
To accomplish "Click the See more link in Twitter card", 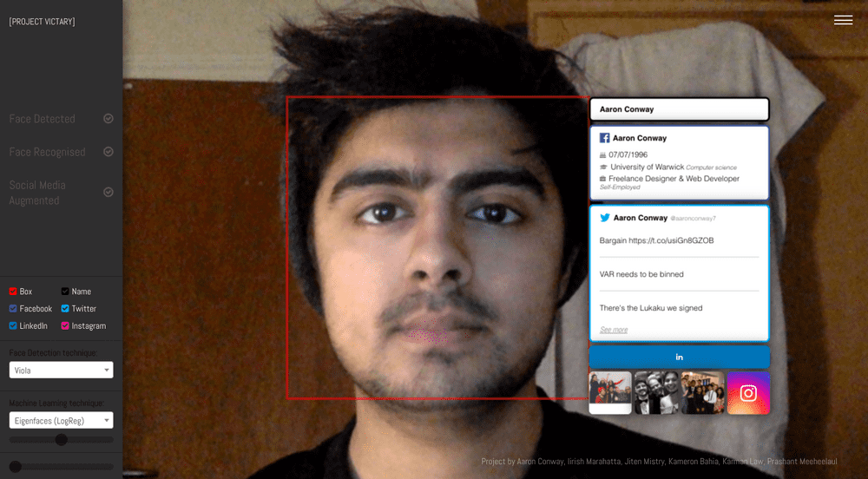I will (614, 330).
